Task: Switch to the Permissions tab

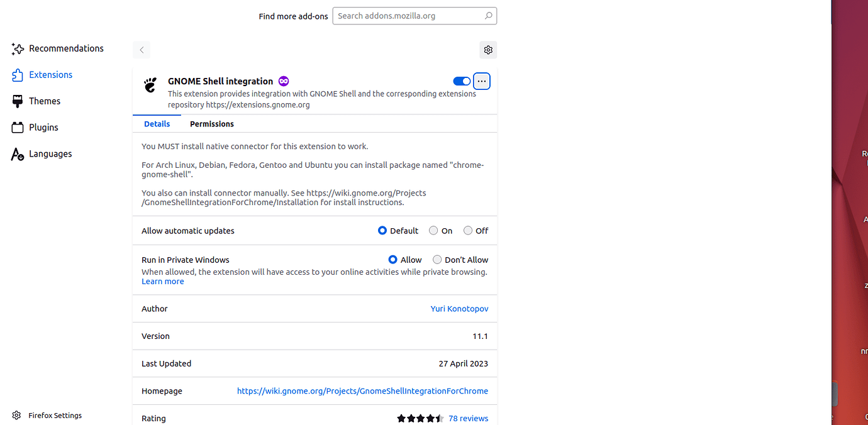Action: pos(212,124)
